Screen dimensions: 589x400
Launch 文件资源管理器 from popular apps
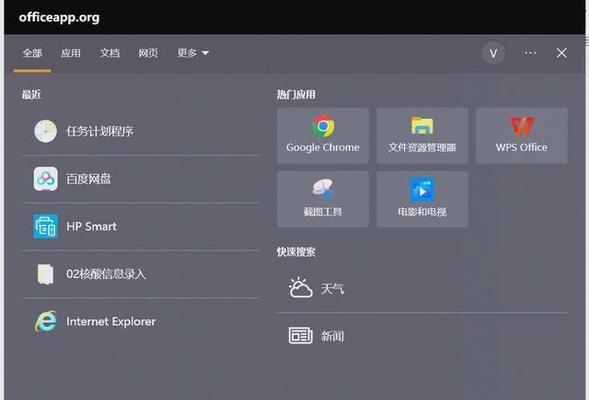click(x=422, y=136)
